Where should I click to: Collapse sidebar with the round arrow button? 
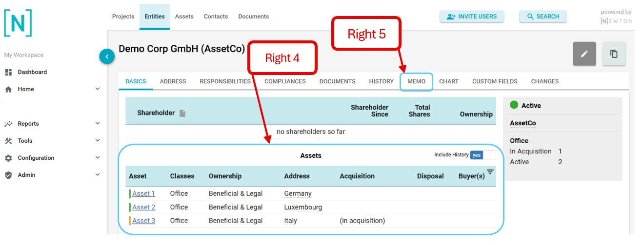coord(107,57)
